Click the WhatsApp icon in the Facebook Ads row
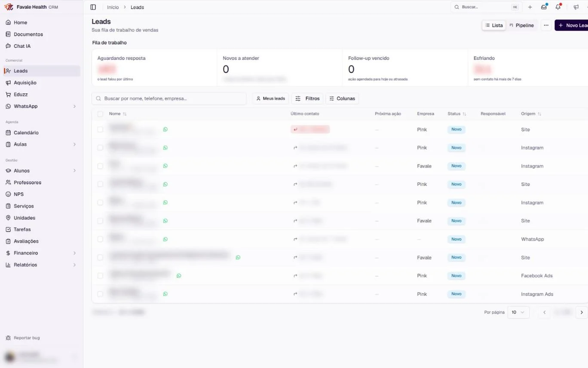Image resolution: width=588 pixels, height=368 pixels. [x=179, y=276]
